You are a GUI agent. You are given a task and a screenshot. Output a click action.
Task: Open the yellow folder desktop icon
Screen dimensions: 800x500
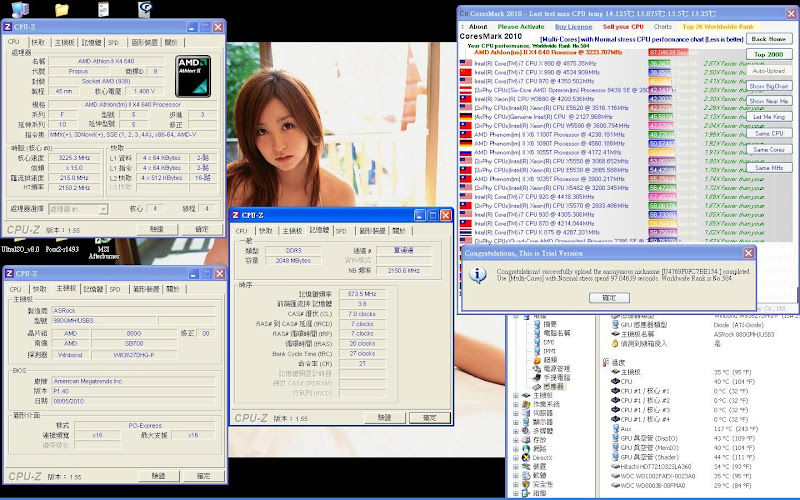click(x=62, y=10)
